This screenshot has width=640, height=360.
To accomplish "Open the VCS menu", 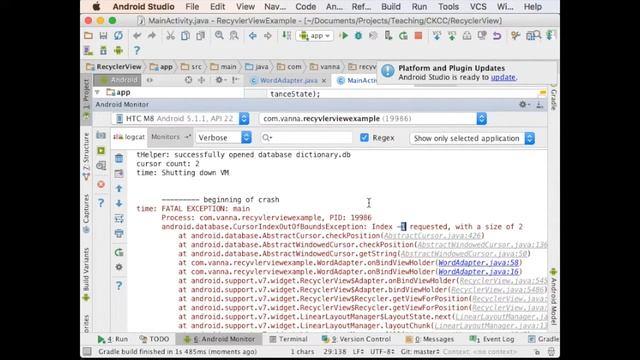I will (478, 7).
